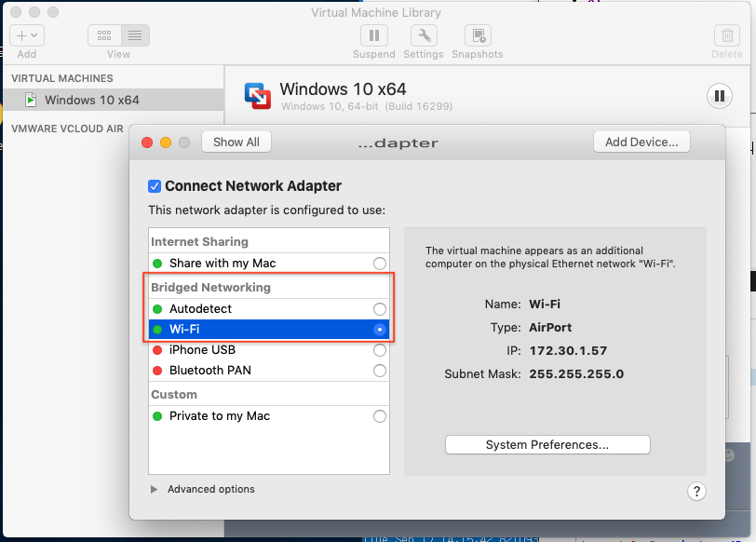Click the Add virtual machine plus button

pos(27,35)
